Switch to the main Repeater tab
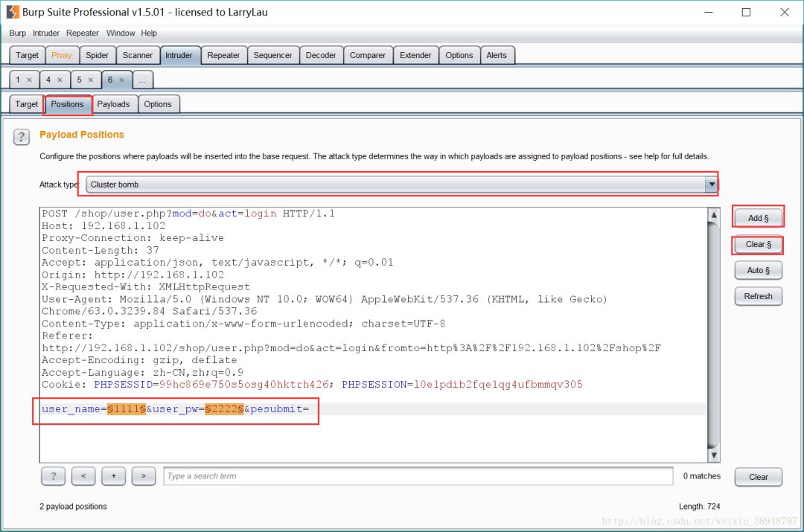Screen dimensions: 804x532 pyautogui.click(x=223, y=55)
